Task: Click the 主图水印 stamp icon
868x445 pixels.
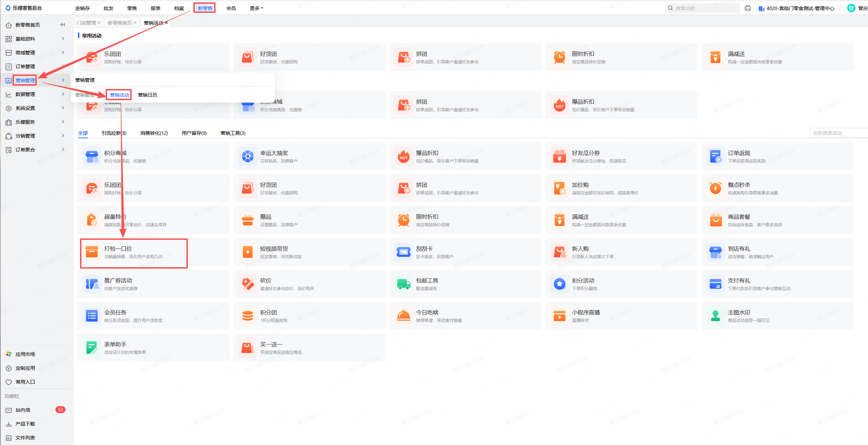Action: coord(715,316)
